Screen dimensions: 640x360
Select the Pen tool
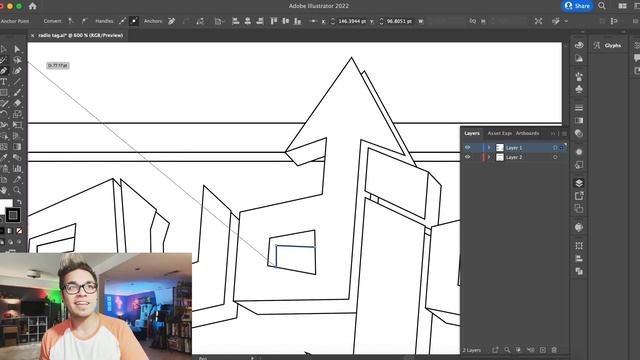click(4, 71)
